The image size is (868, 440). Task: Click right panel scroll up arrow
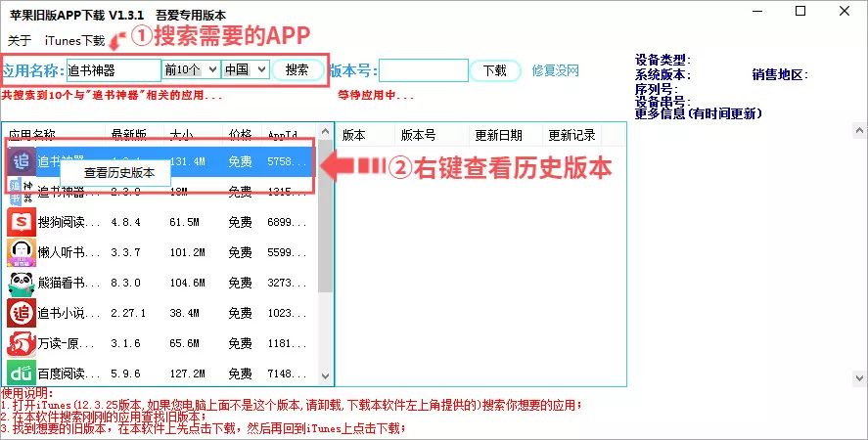click(859, 131)
